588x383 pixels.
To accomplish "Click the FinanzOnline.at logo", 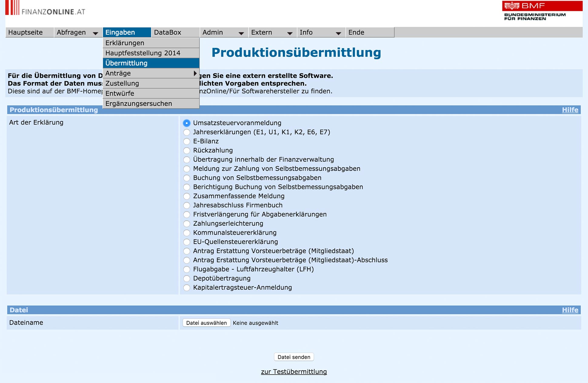I will coord(45,8).
